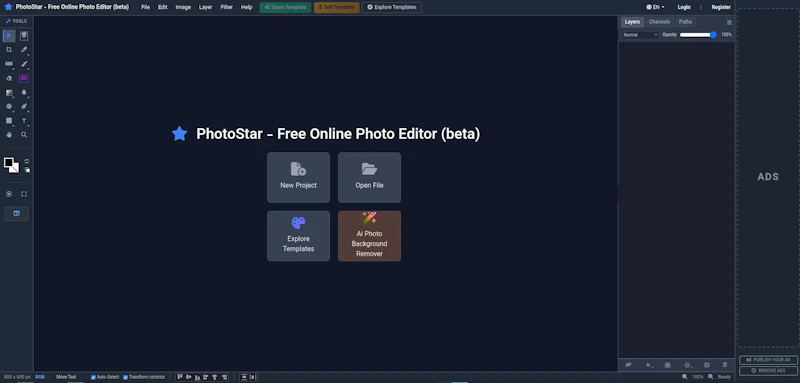Select the marquee selection tool
The image size is (800, 383).
[x=23, y=35]
